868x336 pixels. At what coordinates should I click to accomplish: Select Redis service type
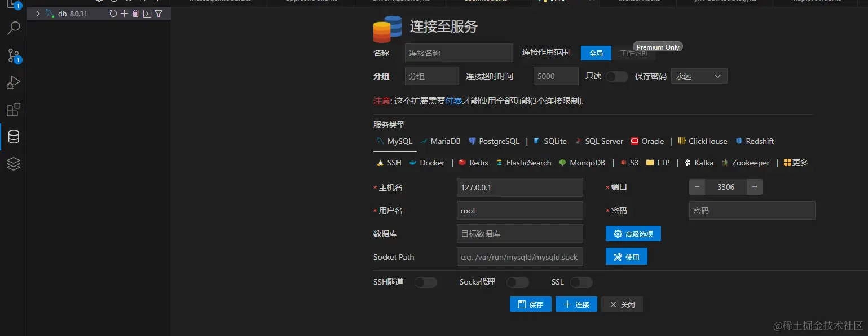[473, 163]
